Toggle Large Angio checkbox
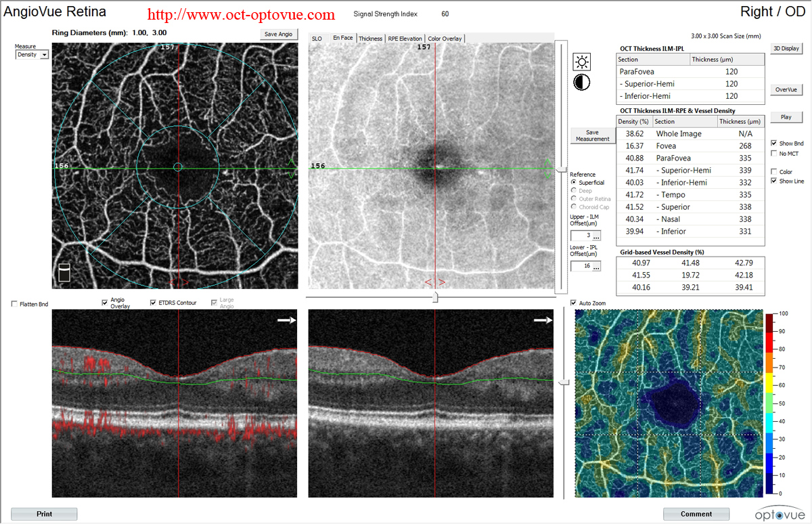Image resolution: width=812 pixels, height=524 pixels. point(215,303)
